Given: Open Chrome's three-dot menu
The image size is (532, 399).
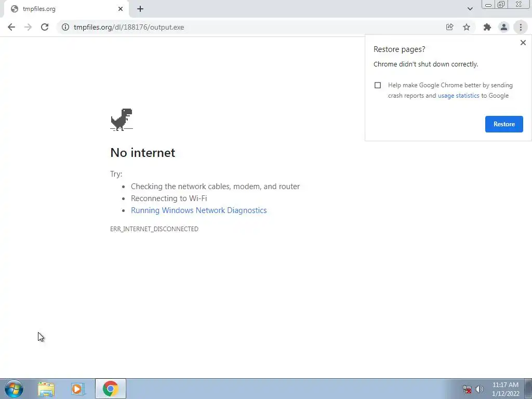Looking at the screenshot, I should pyautogui.click(x=521, y=27).
